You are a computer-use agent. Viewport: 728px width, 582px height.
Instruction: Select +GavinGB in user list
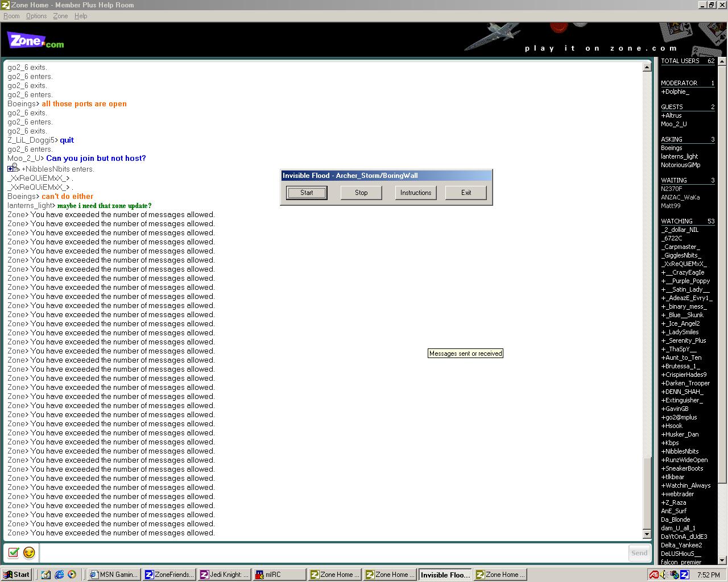coord(675,409)
